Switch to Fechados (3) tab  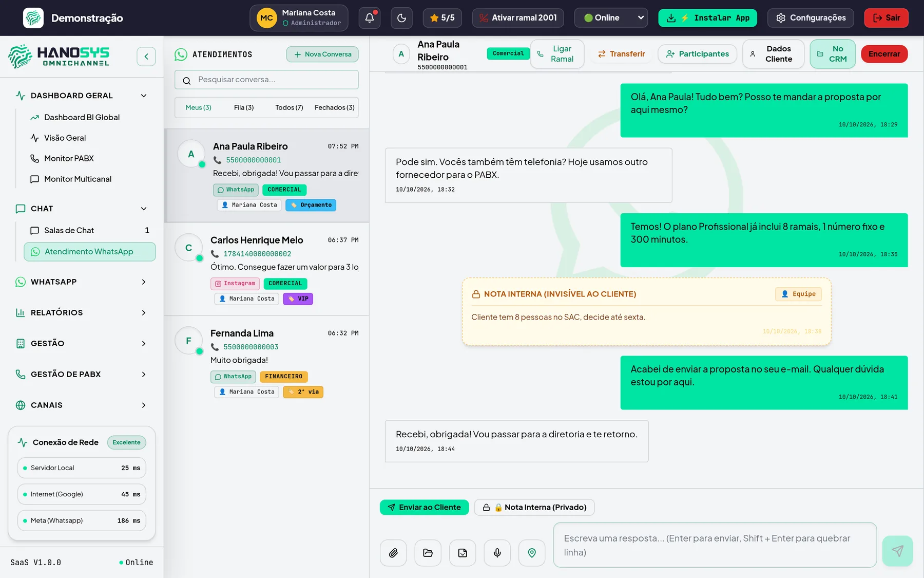pyautogui.click(x=334, y=107)
